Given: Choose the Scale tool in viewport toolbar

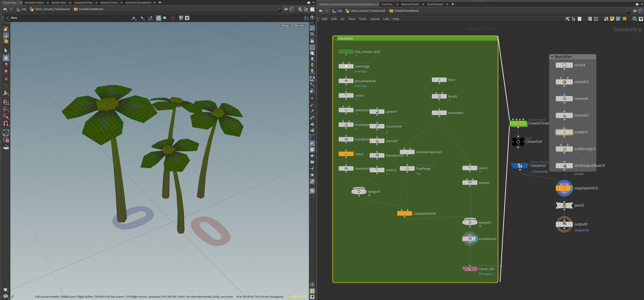Looking at the screenshot, I should tap(6, 79).
